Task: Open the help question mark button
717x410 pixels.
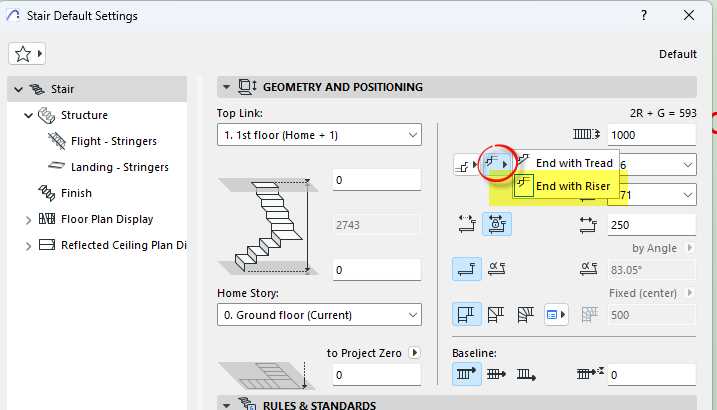Action: tap(644, 16)
